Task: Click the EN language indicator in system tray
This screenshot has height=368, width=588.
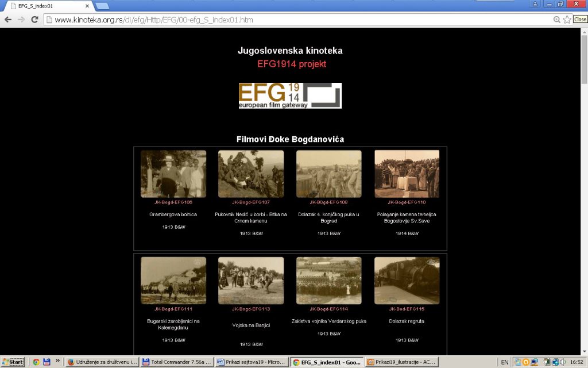Action: pos(505,362)
